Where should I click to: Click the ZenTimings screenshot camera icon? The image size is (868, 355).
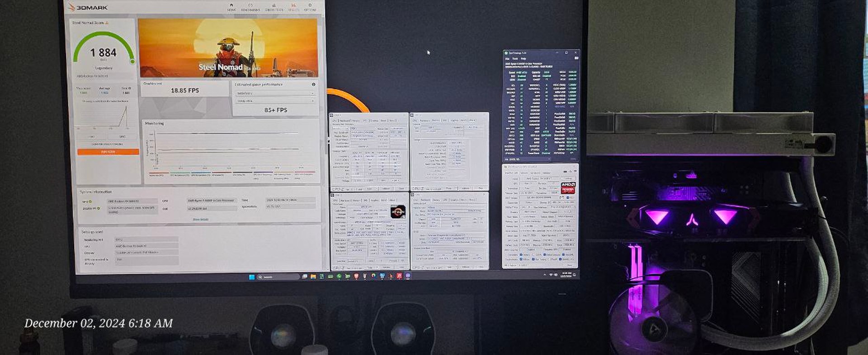point(576,58)
